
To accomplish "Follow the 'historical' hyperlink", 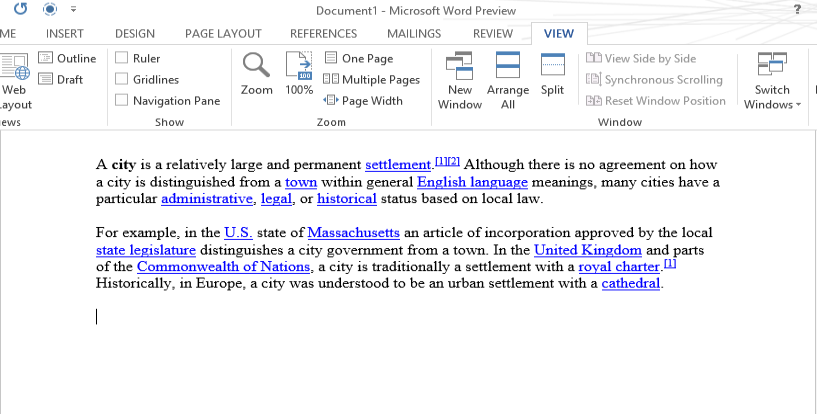I will click(x=347, y=199).
